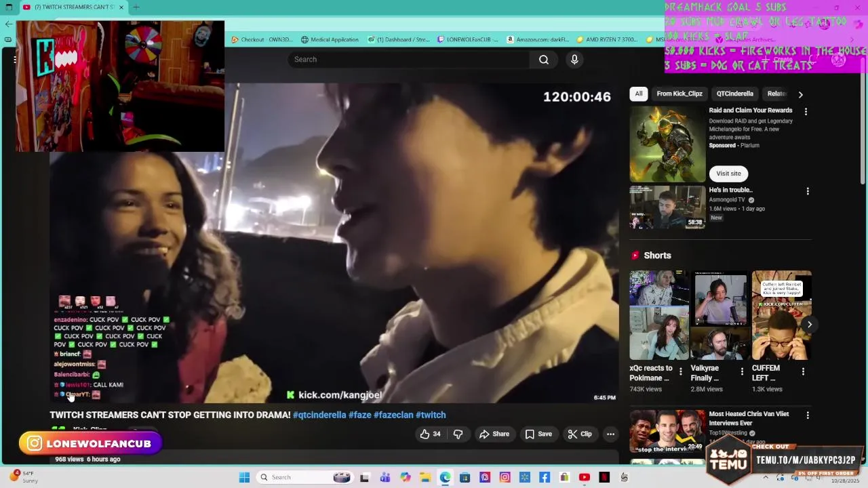
Task: Open the Valkyrae Finally short thumbnail
Action: pyautogui.click(x=719, y=315)
